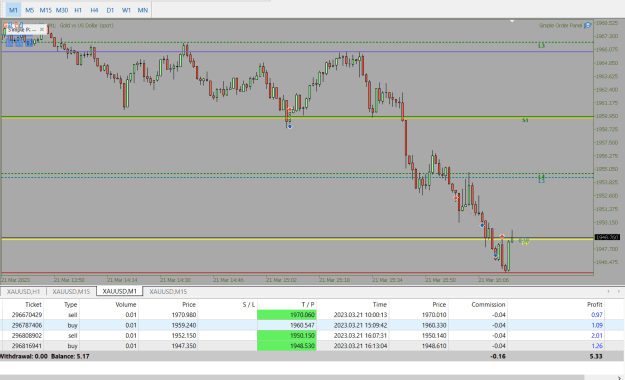
Task: Click open price 1952.150
Action: (184, 335)
